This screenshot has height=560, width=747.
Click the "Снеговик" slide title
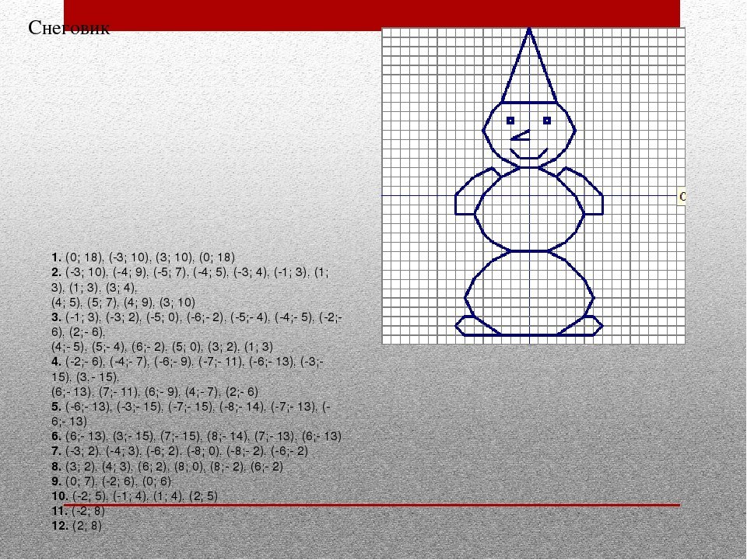[x=68, y=29]
